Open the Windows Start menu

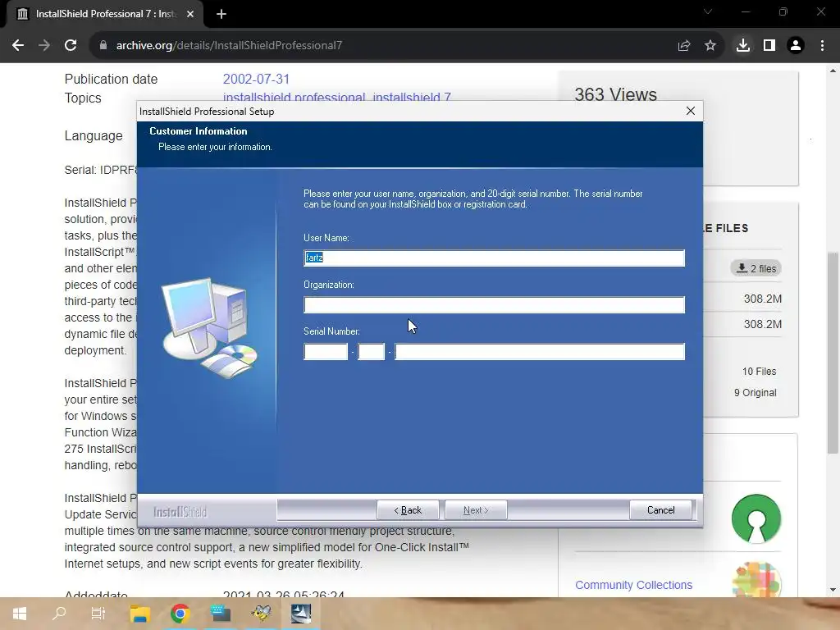[x=20, y=614]
